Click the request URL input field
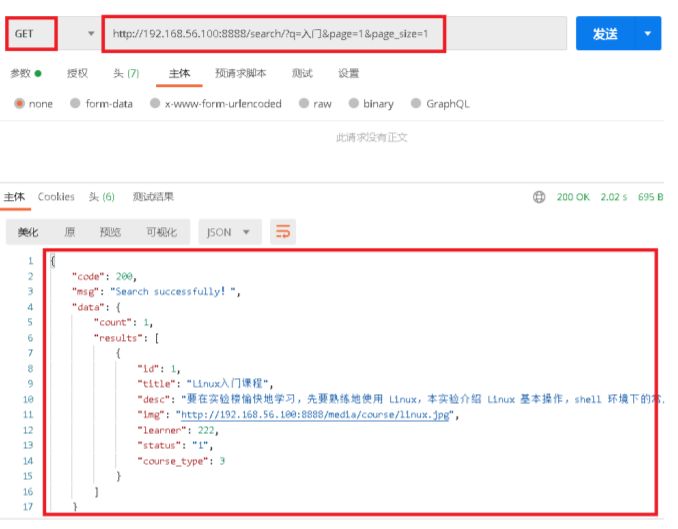This screenshot has height=529, width=678. click(x=334, y=34)
